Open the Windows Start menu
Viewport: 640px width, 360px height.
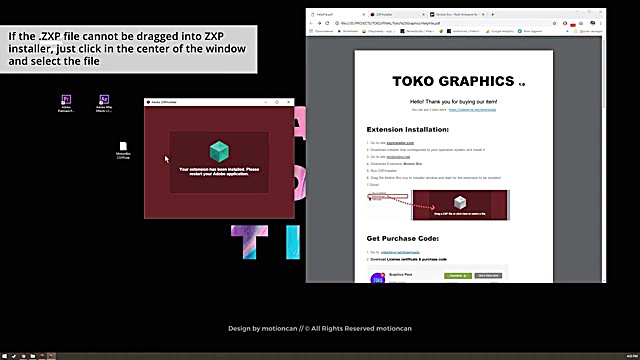click(x=4, y=356)
